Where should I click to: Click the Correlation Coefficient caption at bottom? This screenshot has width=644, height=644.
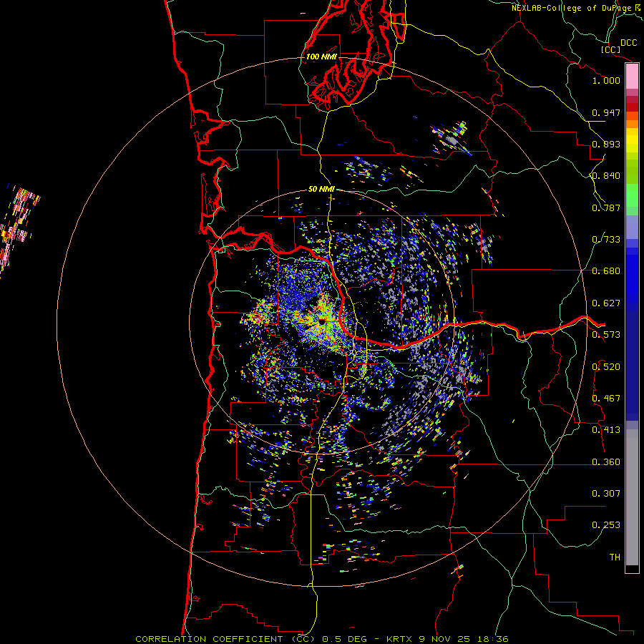point(321,639)
